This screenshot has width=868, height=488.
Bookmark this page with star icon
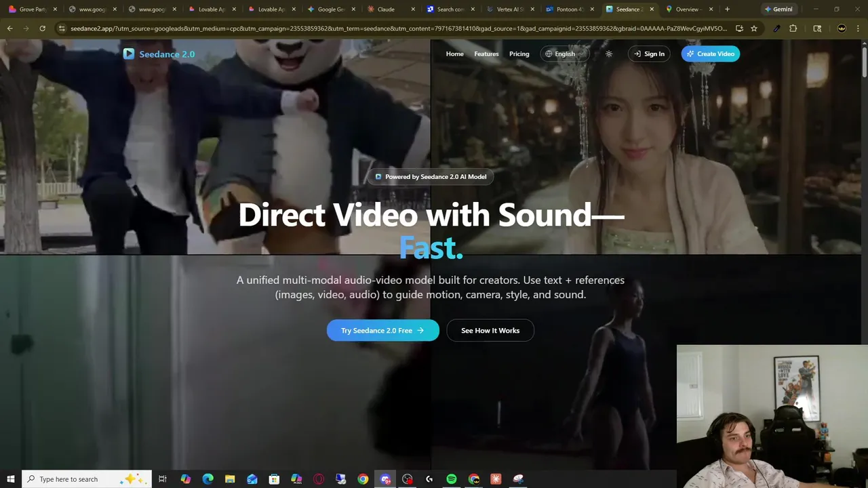753,28
